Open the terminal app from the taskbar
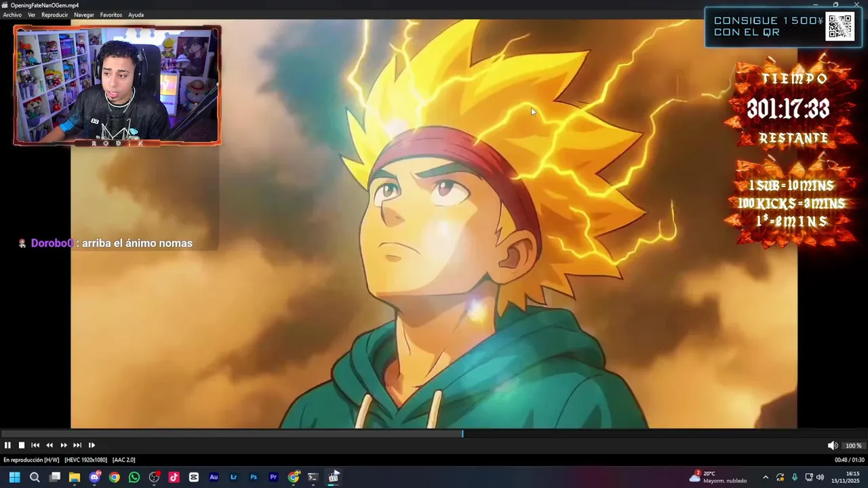Viewport: 868px width, 488px height. (313, 477)
